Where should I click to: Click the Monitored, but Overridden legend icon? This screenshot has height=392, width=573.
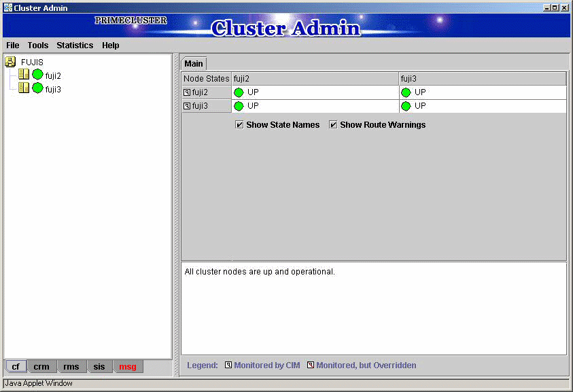point(310,365)
